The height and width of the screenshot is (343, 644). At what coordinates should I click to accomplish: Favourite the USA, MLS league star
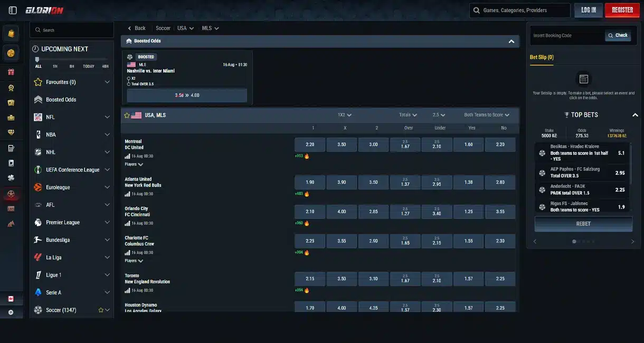[x=127, y=115]
